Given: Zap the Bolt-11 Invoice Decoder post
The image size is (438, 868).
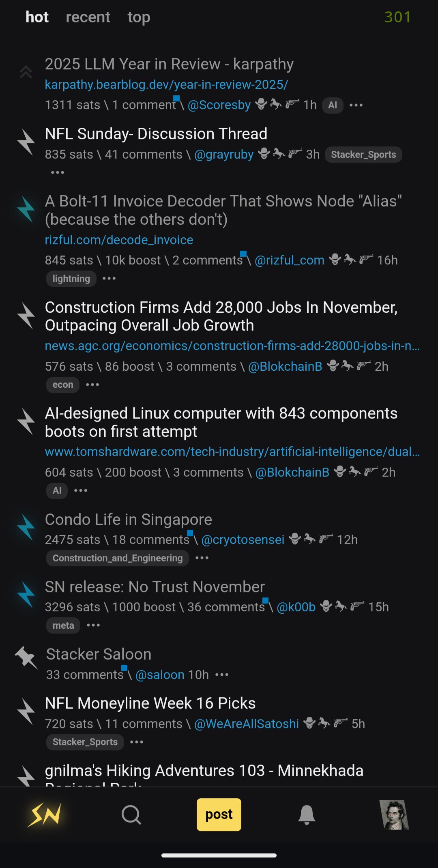Looking at the screenshot, I should point(26,209).
